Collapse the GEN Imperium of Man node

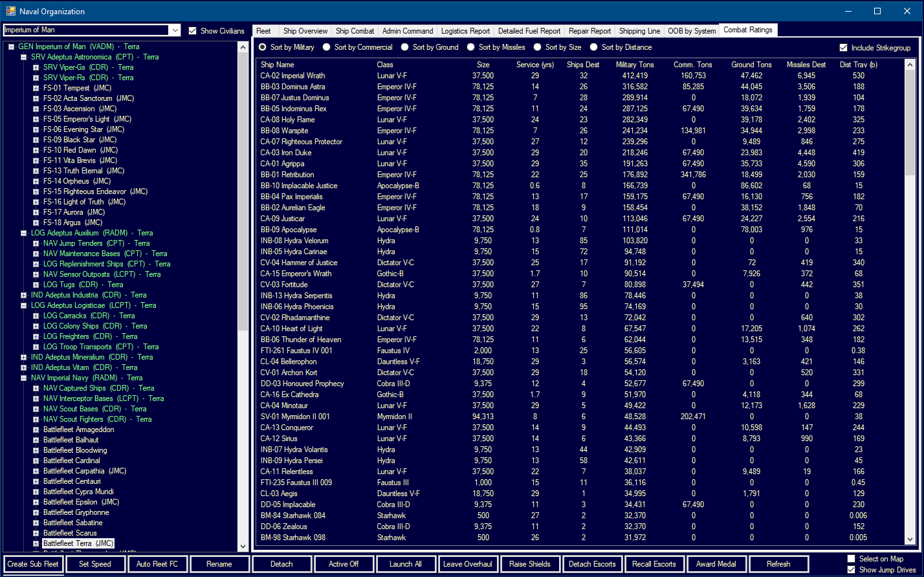[11, 47]
